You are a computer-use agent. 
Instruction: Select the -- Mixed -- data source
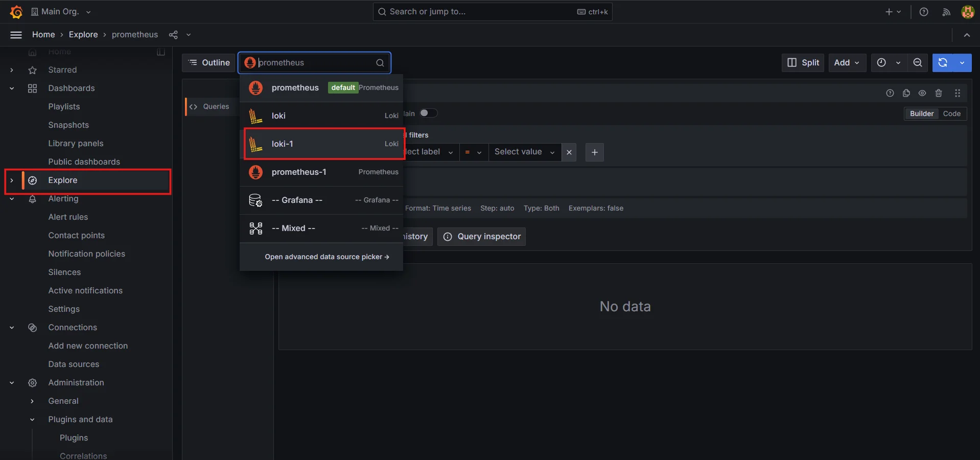pyautogui.click(x=321, y=228)
